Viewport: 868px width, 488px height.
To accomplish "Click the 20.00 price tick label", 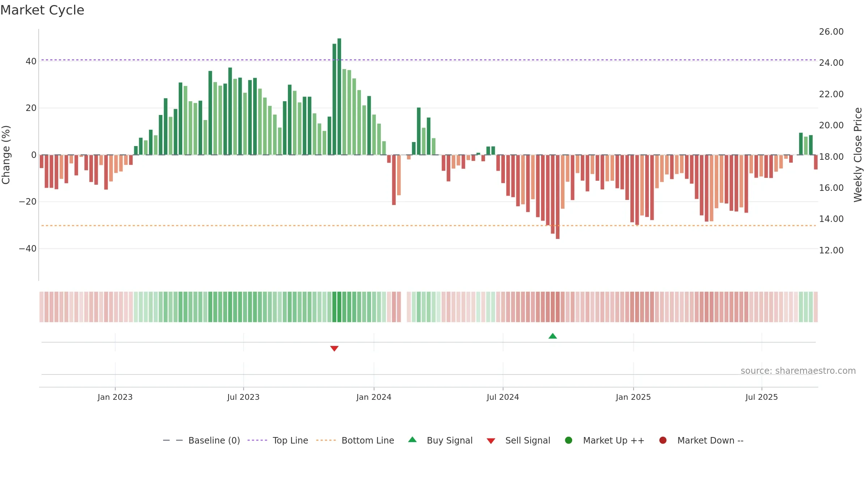I will [x=831, y=125].
